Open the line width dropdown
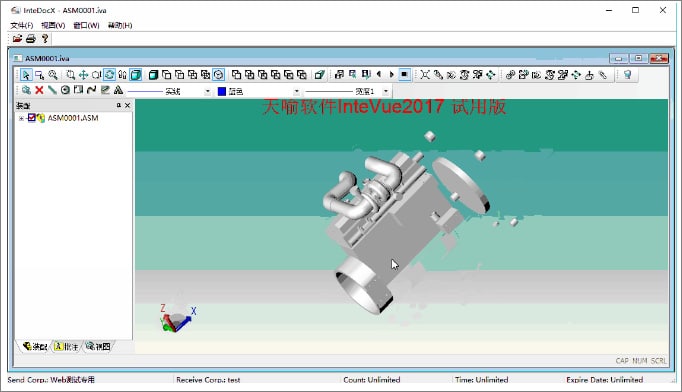682x392 pixels. (385, 91)
